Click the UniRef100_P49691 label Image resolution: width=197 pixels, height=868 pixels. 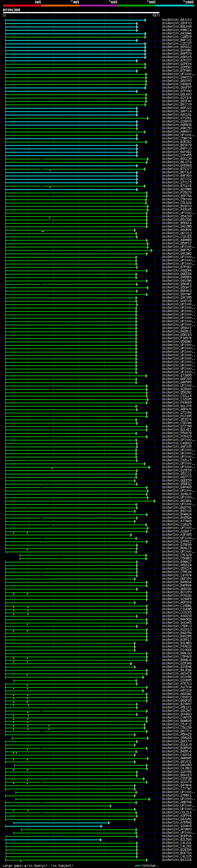pos(177,85)
